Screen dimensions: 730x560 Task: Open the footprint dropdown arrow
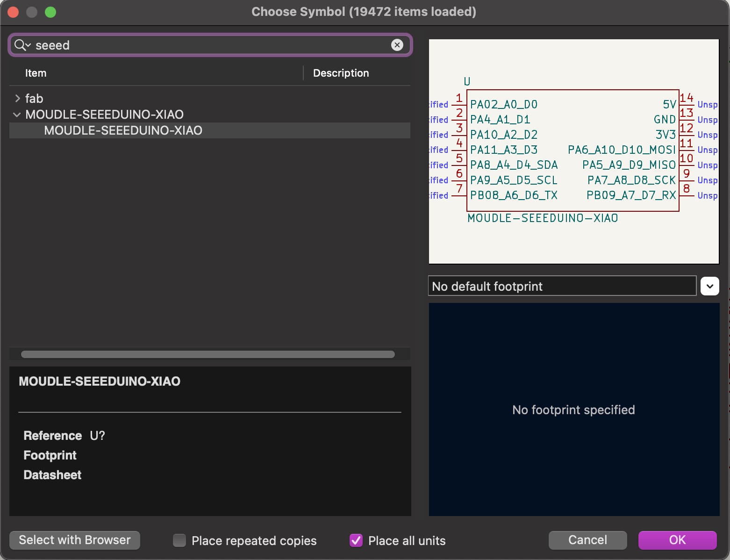(x=710, y=286)
